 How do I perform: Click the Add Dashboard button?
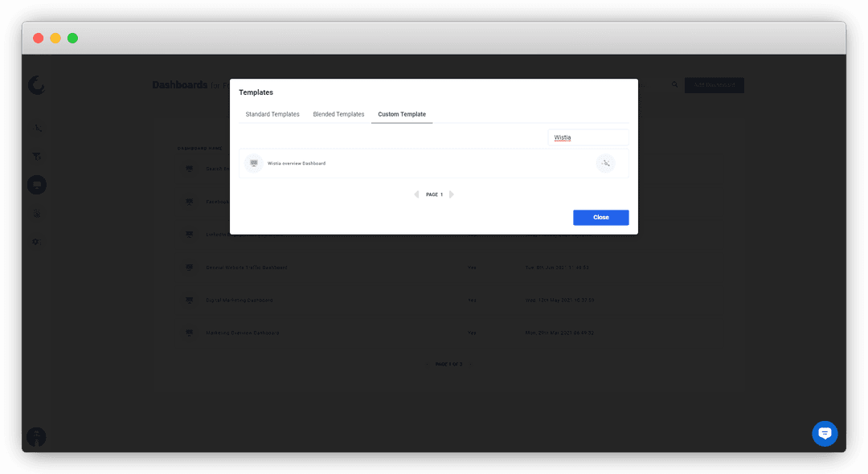pos(714,85)
